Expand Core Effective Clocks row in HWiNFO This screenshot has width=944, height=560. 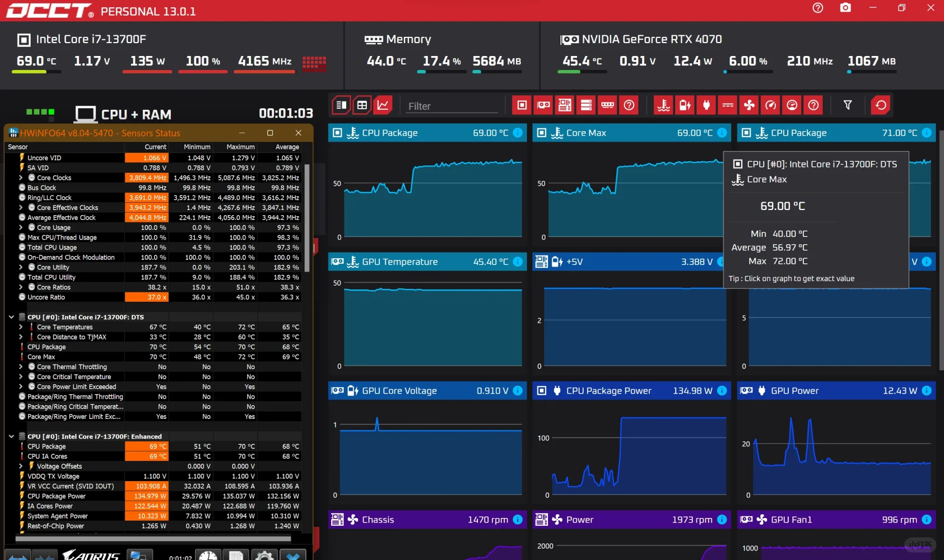coord(21,207)
